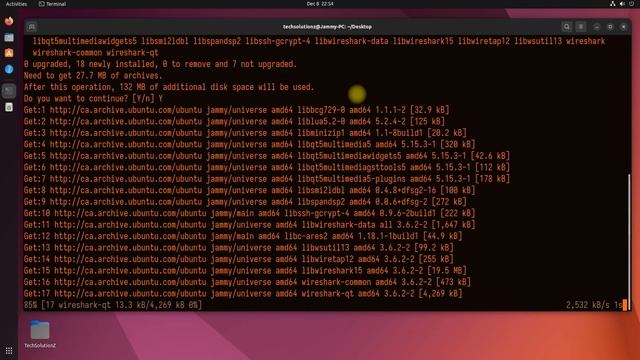
Task: Click the Get:17 wireshark-qt line
Action: (243, 293)
